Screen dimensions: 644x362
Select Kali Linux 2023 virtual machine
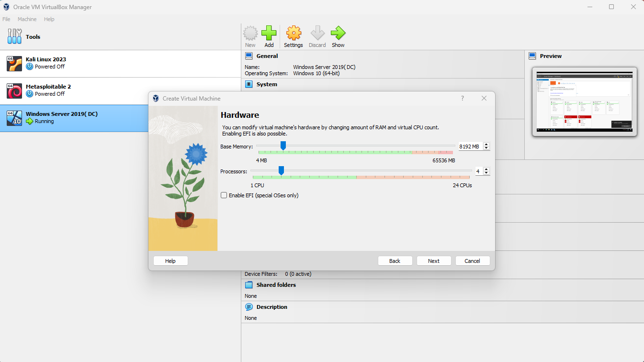[x=120, y=64]
